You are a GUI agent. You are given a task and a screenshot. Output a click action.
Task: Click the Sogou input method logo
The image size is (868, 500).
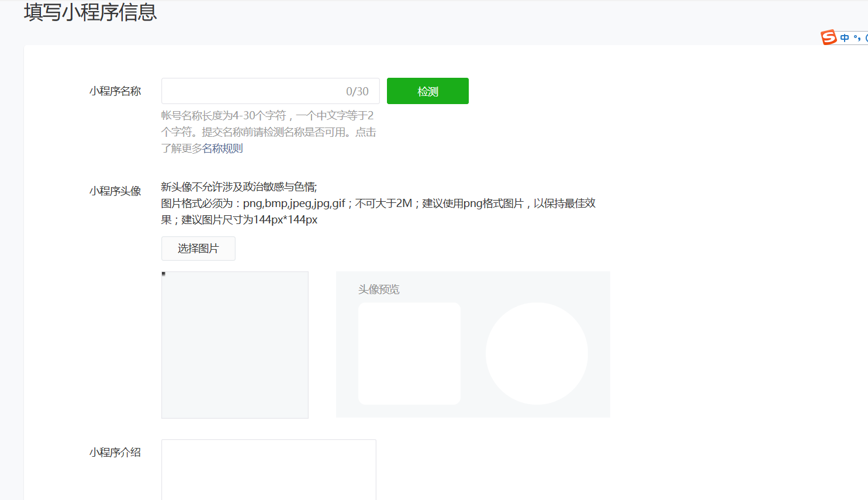tap(828, 37)
